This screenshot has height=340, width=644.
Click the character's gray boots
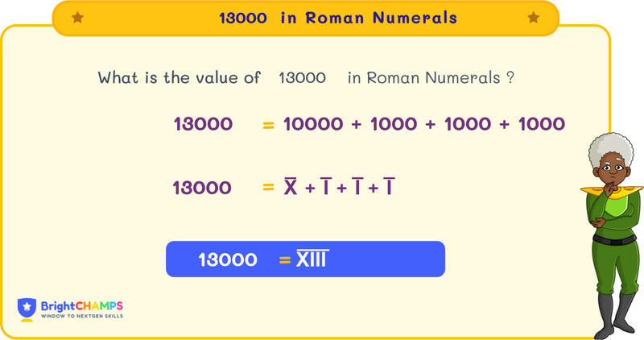(616, 314)
